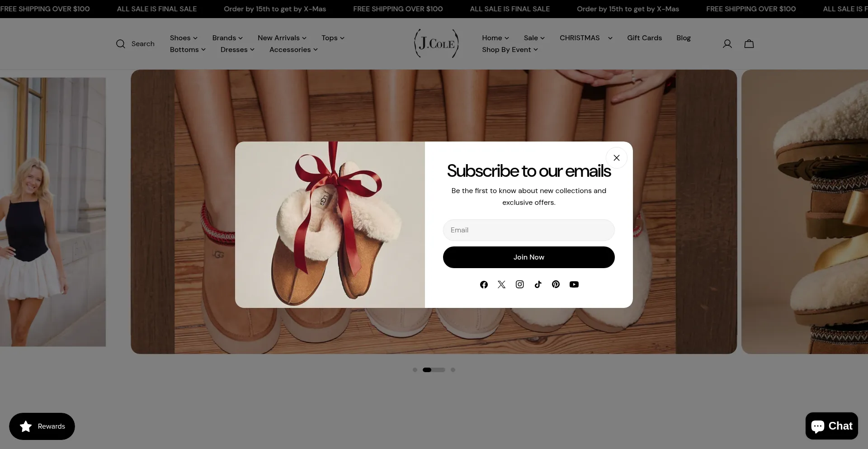Screen dimensions: 868x449
Task: Select the Blog menu item
Action: pyautogui.click(x=683, y=38)
